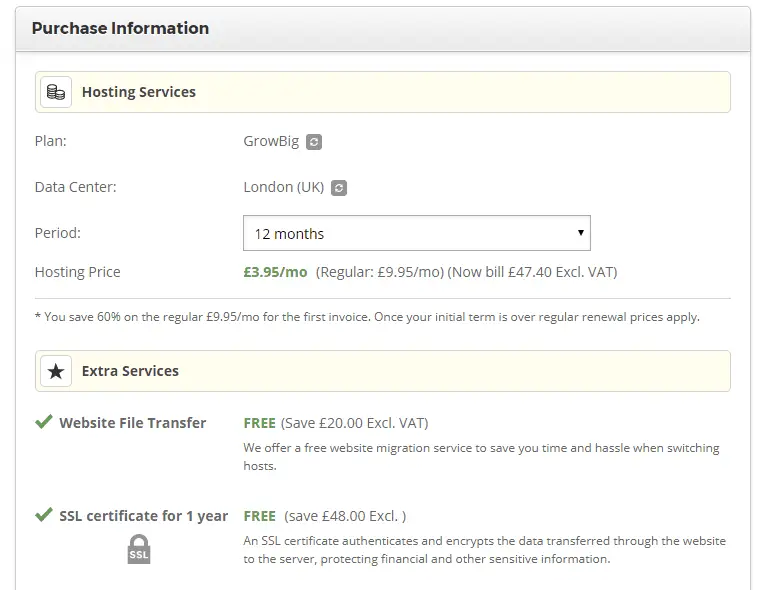Screen dimensions: 766x590
Task: Open the Period dropdown showing 12 months
Action: pyautogui.click(x=417, y=233)
